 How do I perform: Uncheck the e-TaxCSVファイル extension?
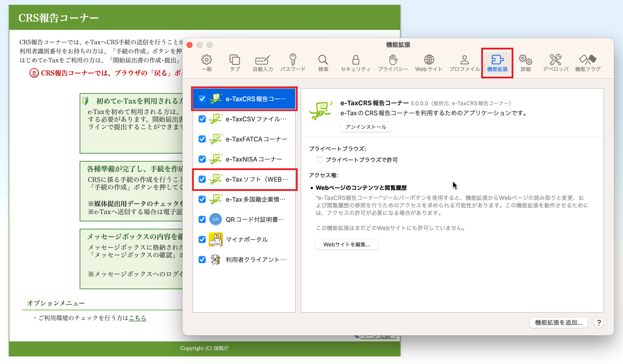click(x=202, y=119)
